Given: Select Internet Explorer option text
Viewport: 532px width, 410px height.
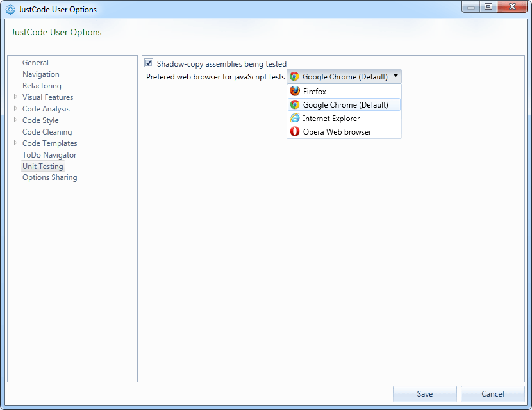Looking at the screenshot, I should point(331,119).
